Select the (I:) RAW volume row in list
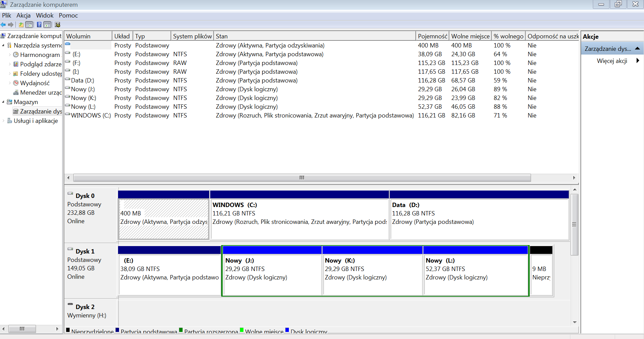644x339 pixels. (x=321, y=72)
